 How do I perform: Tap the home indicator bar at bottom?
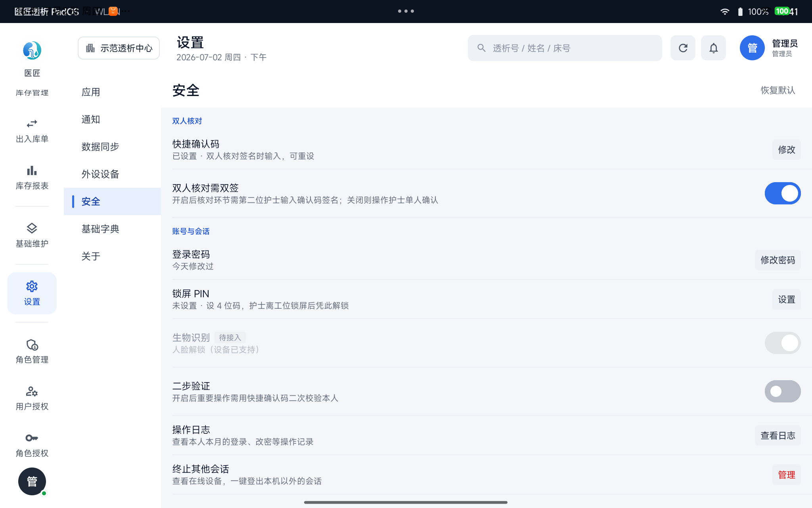click(406, 502)
